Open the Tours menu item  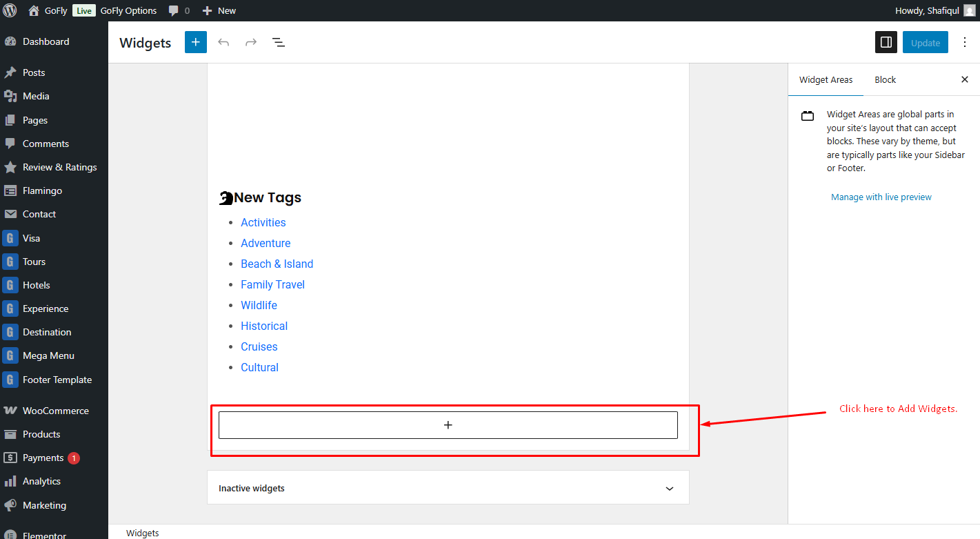click(x=54, y=262)
